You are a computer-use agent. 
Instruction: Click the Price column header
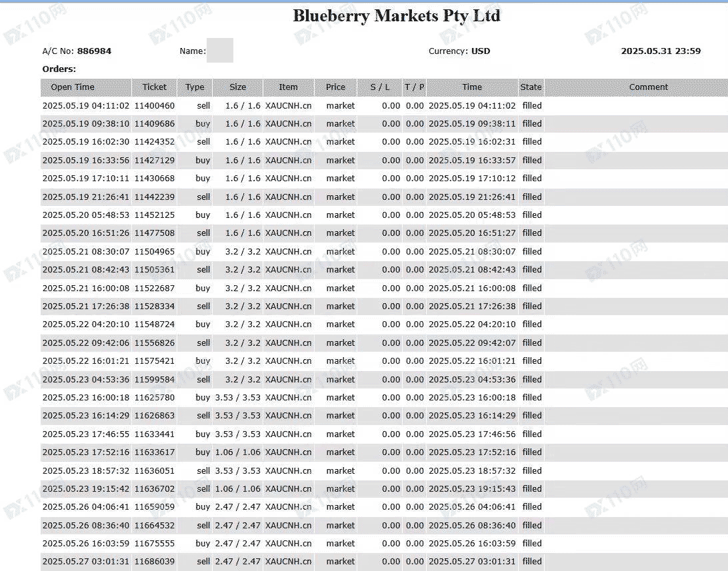coord(335,87)
